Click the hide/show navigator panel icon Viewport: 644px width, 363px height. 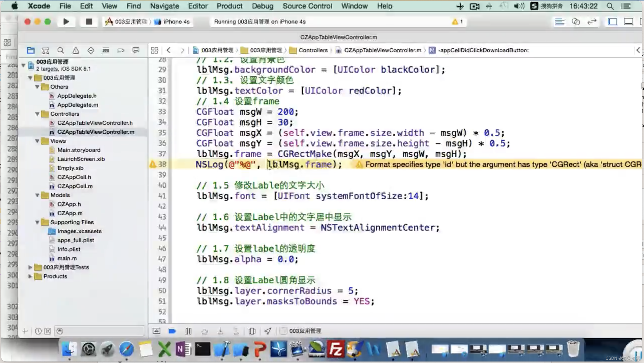click(x=612, y=21)
